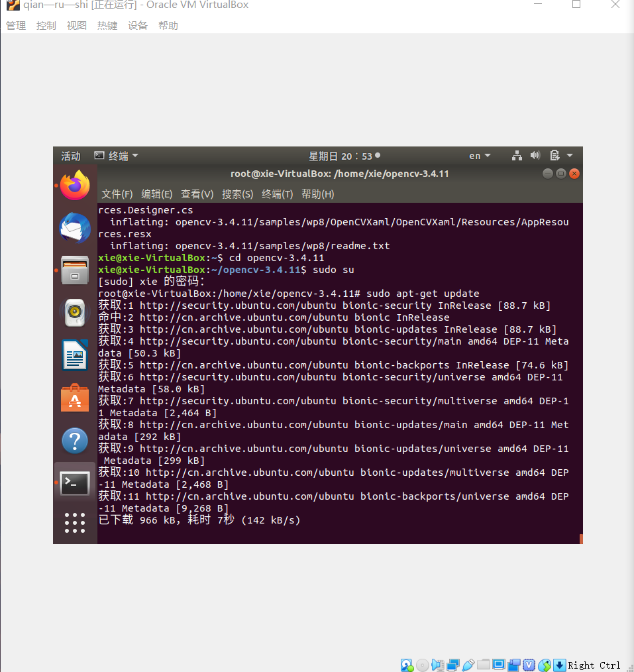Click 'inflating: opencv-3.4.11/samples/wp8/readme.txt' line
This screenshot has width=634, height=672.
click(250, 246)
